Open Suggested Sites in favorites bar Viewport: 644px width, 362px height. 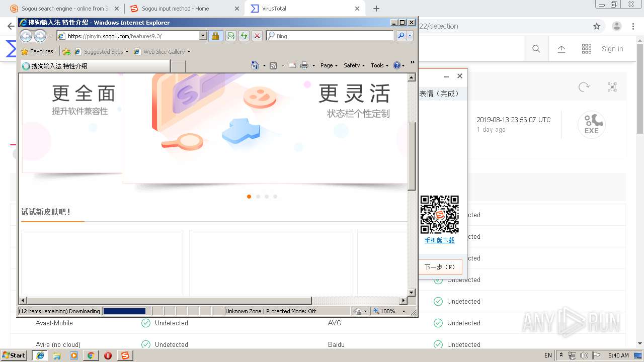click(101, 51)
